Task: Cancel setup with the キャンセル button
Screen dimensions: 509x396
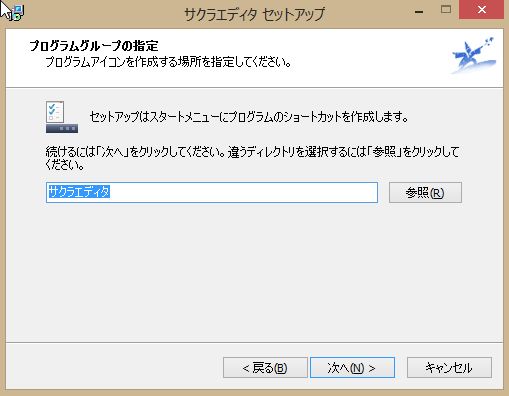Action: pyautogui.click(x=449, y=368)
